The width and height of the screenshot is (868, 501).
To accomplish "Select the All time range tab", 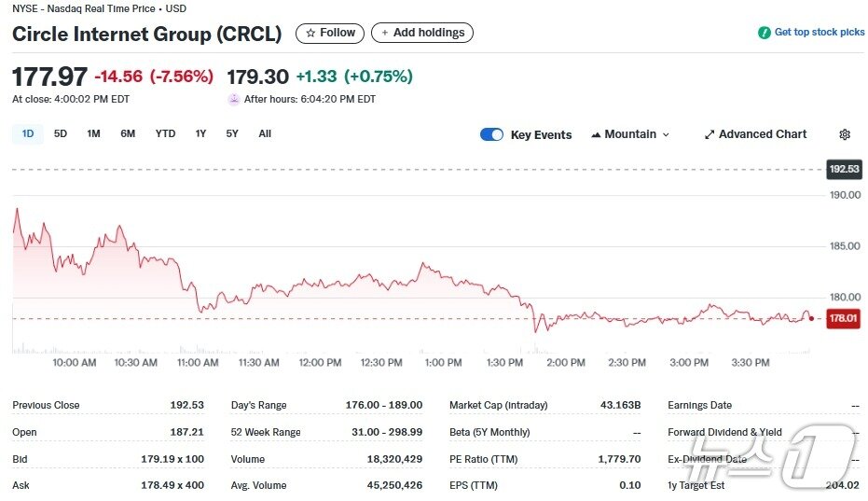I will pos(265,133).
